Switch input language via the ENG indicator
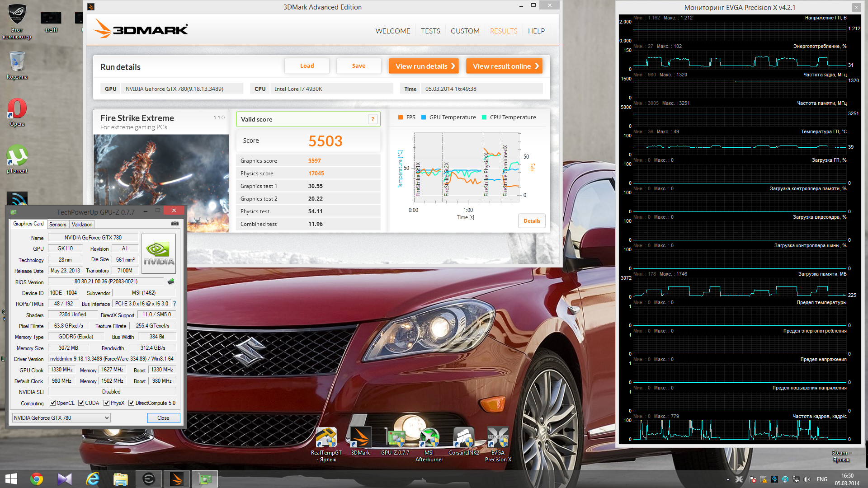Image resolution: width=868 pixels, height=488 pixels. pyautogui.click(x=822, y=479)
